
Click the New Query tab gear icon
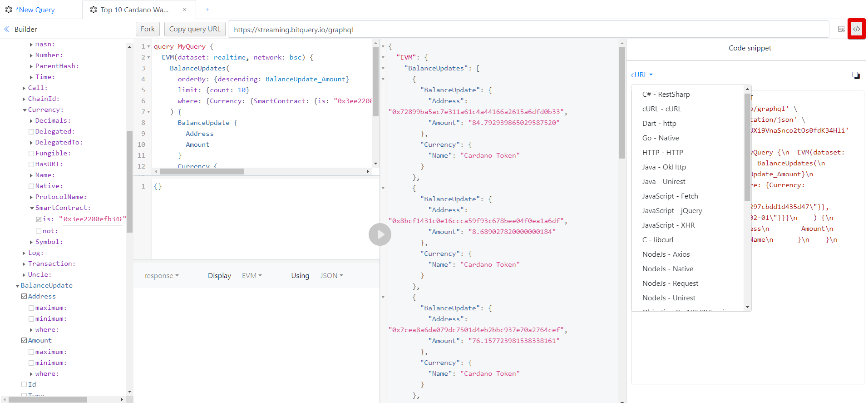tap(9, 10)
